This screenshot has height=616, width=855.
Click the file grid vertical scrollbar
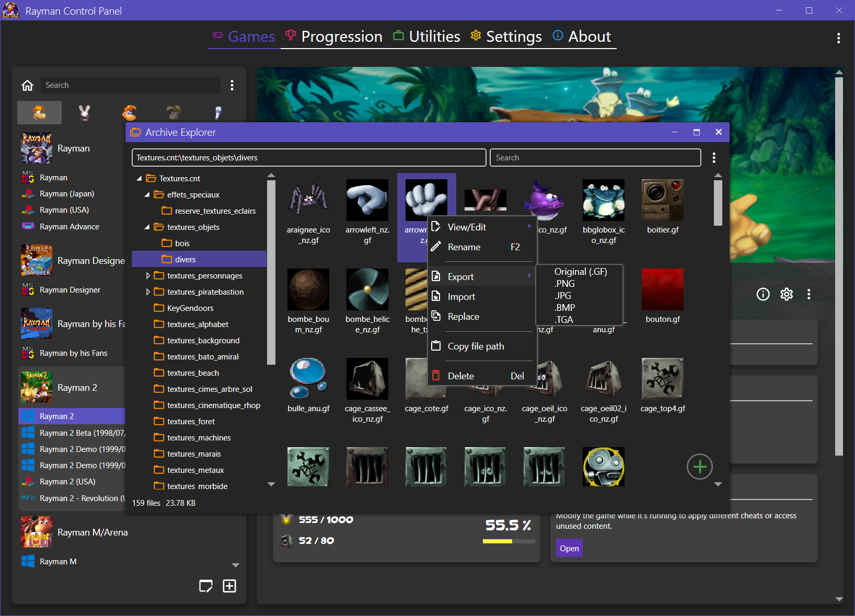(x=718, y=203)
